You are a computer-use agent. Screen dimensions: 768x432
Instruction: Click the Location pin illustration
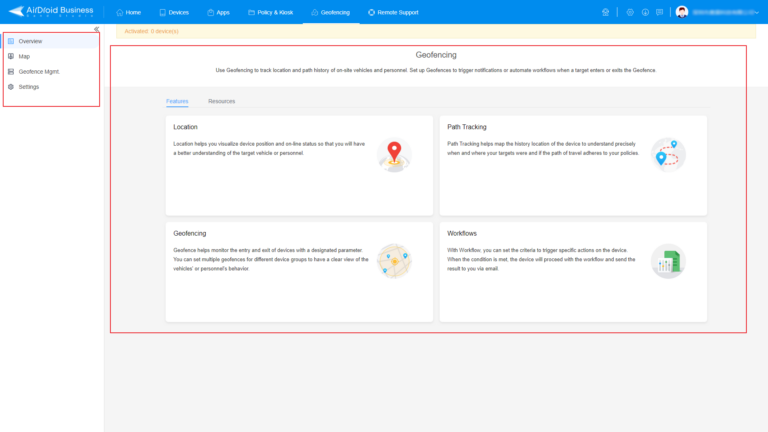tap(394, 154)
